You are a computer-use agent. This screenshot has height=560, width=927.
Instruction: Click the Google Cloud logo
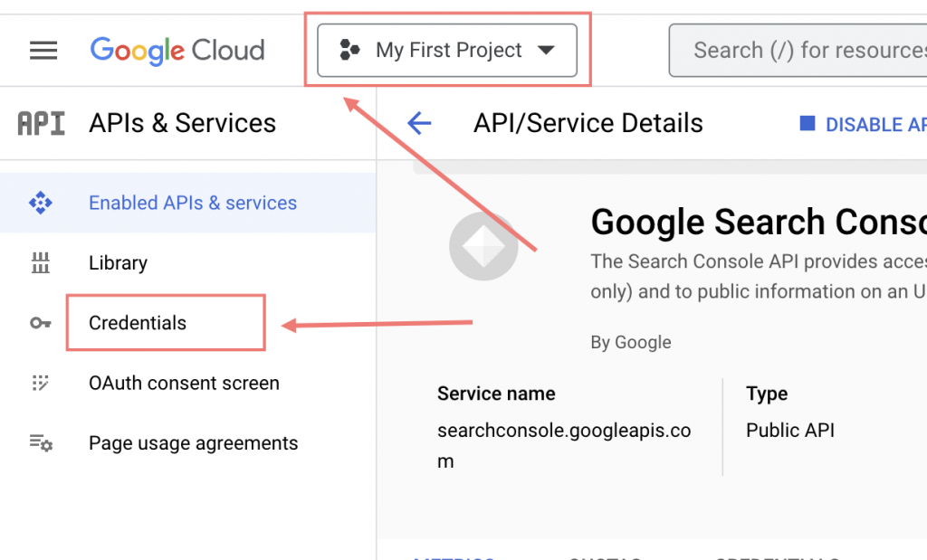pos(177,51)
